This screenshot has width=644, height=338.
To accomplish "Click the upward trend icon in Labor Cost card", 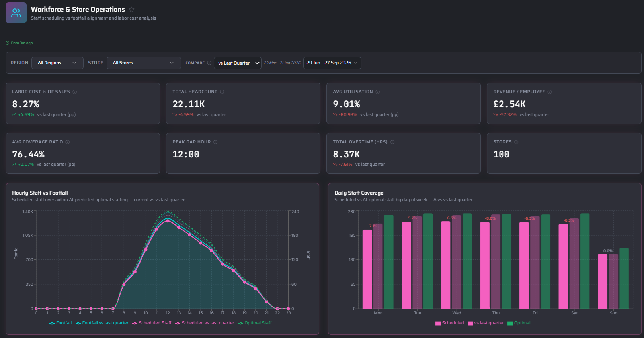I will pyautogui.click(x=14, y=115).
